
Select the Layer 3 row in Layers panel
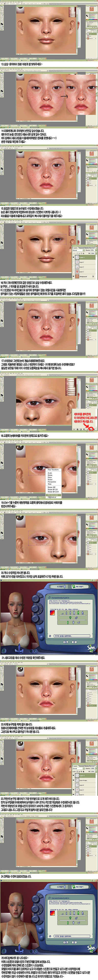tap(84, 267)
